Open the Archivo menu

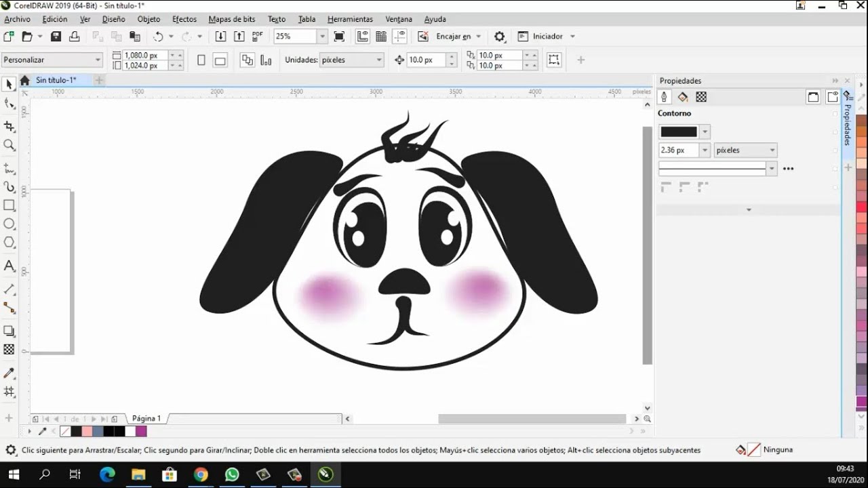(x=17, y=20)
